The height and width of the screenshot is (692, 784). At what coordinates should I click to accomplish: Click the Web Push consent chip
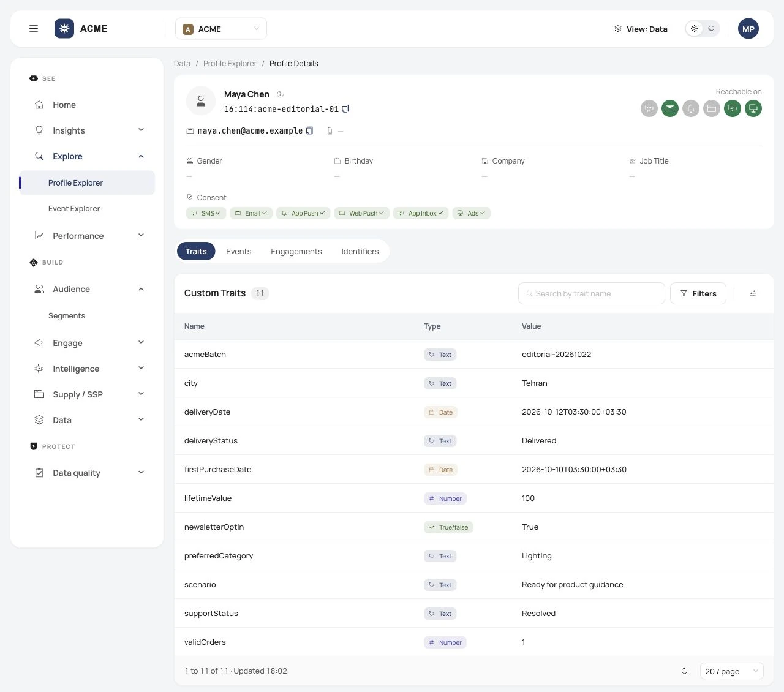click(x=362, y=213)
